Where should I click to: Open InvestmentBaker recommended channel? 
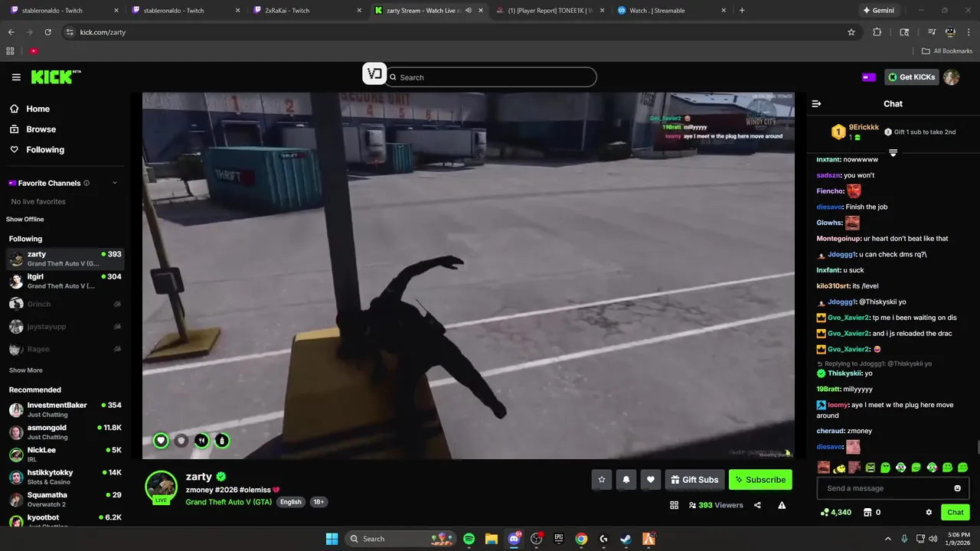66,409
